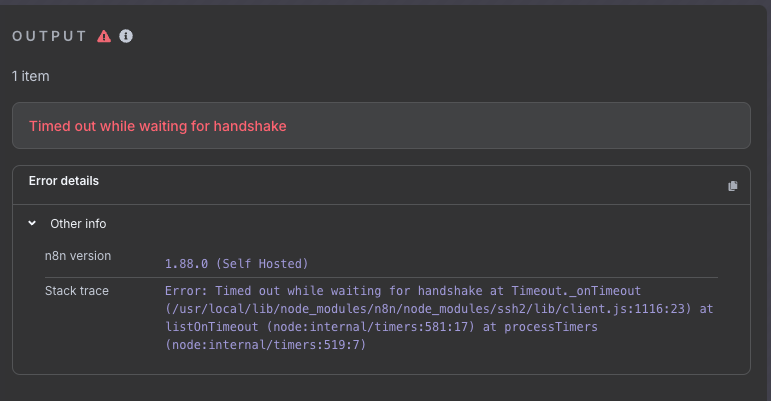Click the 1.88.0 (Self Hosted) version value
The image size is (771, 401).
(236, 264)
